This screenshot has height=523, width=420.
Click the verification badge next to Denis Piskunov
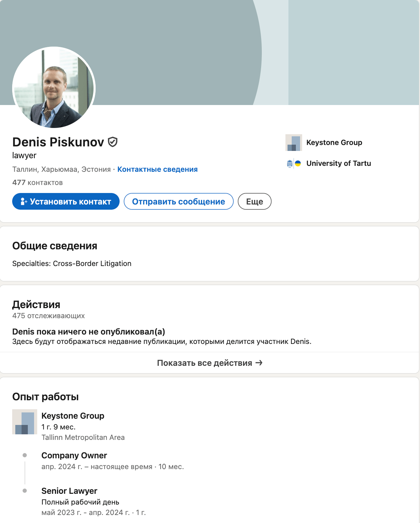113,142
